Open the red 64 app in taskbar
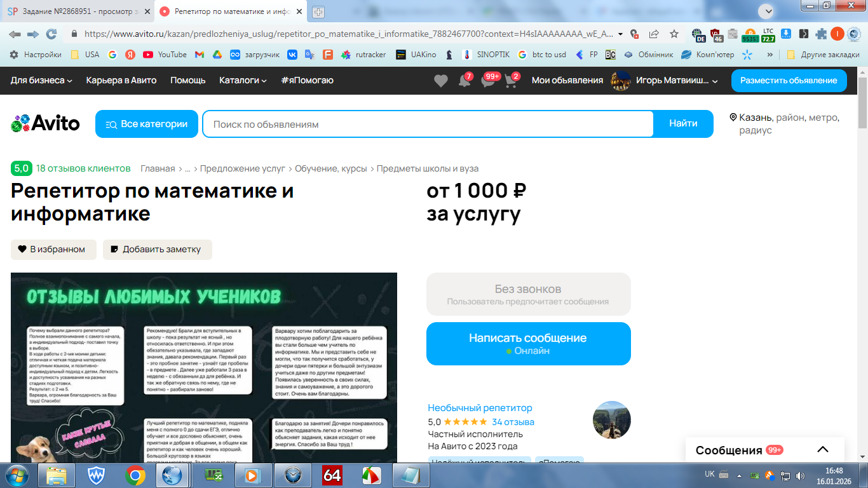The height and width of the screenshot is (488, 868). (x=332, y=475)
